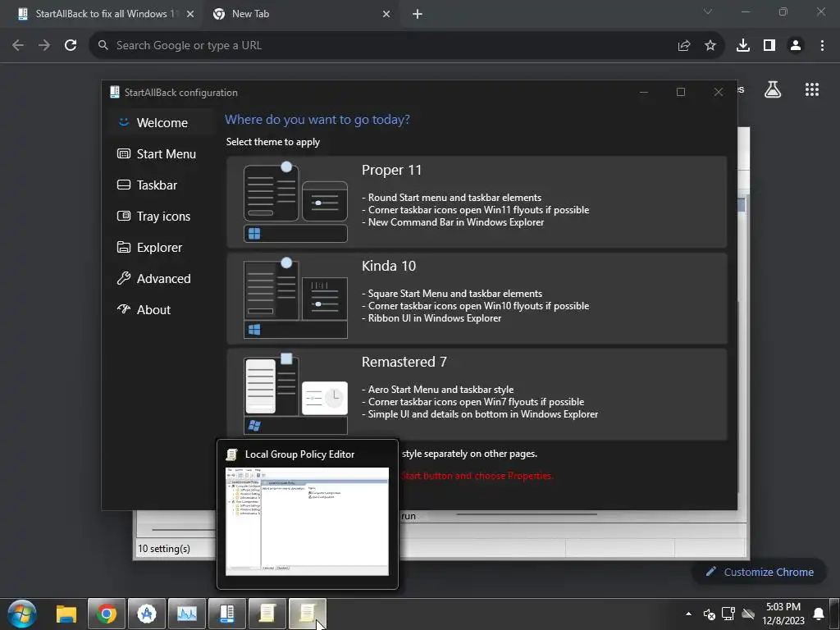Click the muted volume tray icon
840x630 pixels.
(710, 614)
